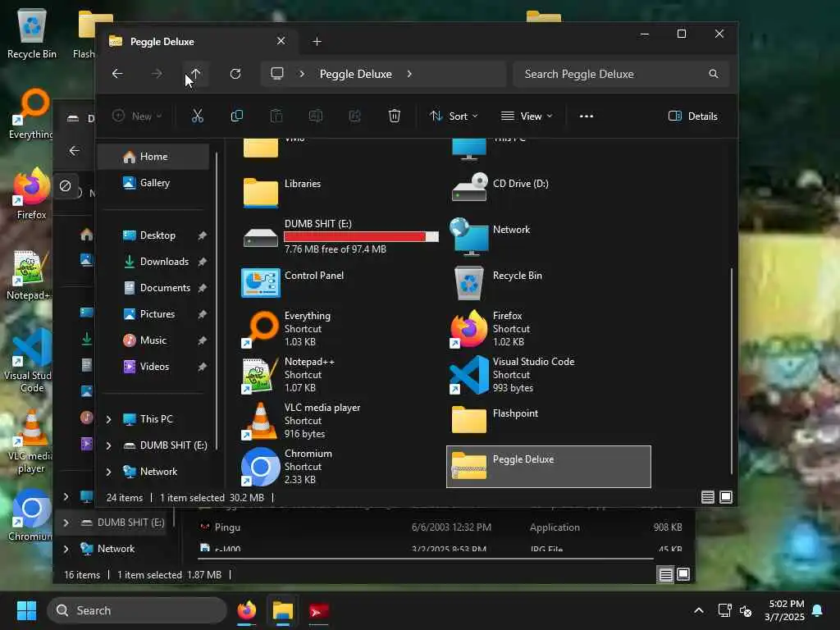This screenshot has width=840, height=630.
Task: Open Videos in navigation pane
Action: [x=154, y=367]
